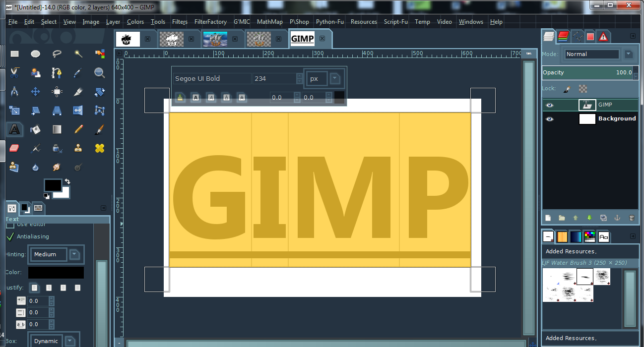Viewport: 644px width, 347px height.
Task: Select the Crop tool
Action: coord(78,92)
